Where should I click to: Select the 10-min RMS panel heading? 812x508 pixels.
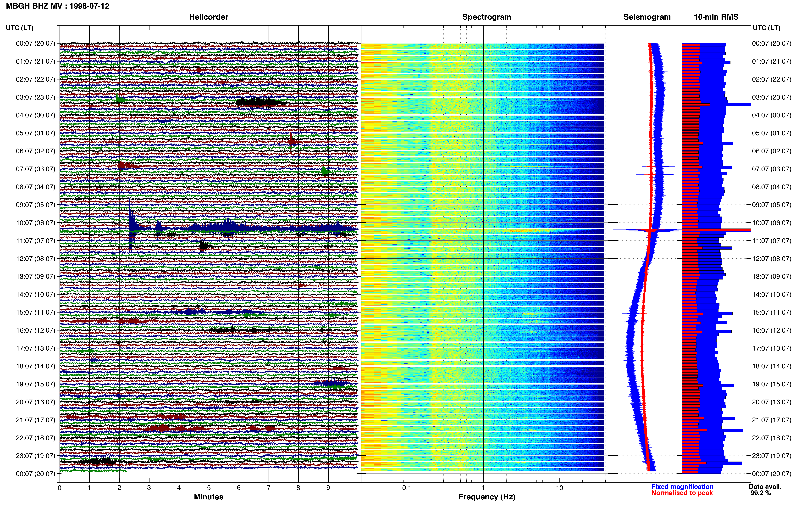point(716,17)
